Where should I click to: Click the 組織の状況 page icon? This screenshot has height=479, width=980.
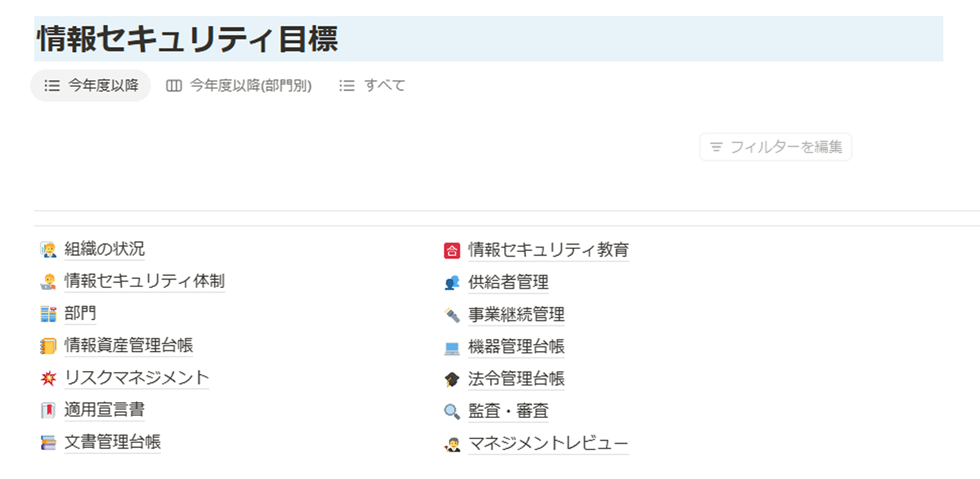point(48,249)
